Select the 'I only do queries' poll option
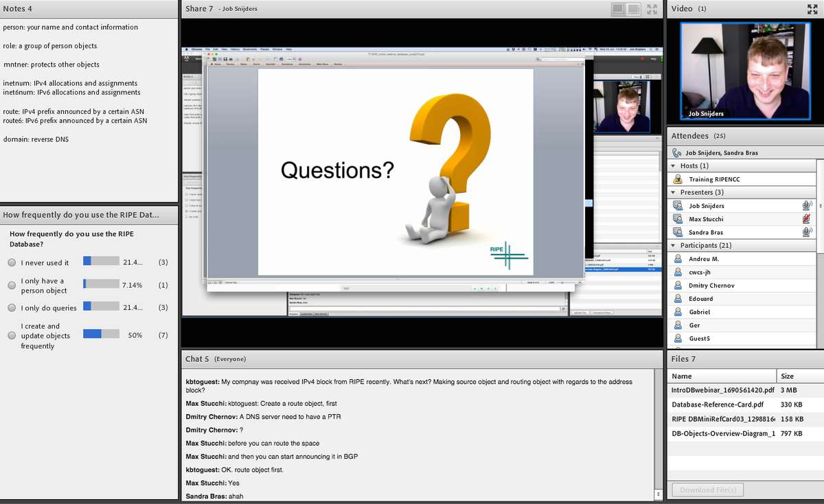This screenshot has width=824, height=504. (x=12, y=308)
